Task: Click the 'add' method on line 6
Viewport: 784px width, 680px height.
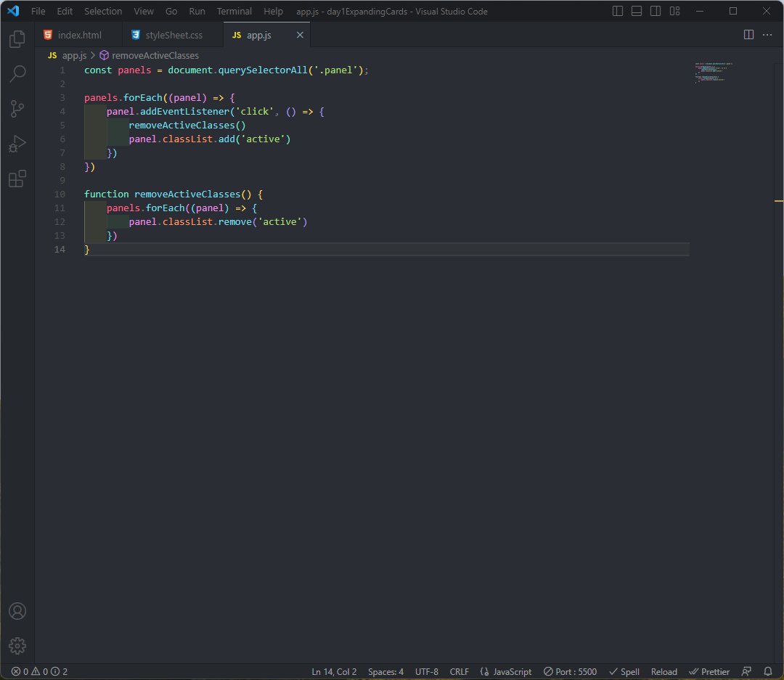Action: click(x=226, y=139)
